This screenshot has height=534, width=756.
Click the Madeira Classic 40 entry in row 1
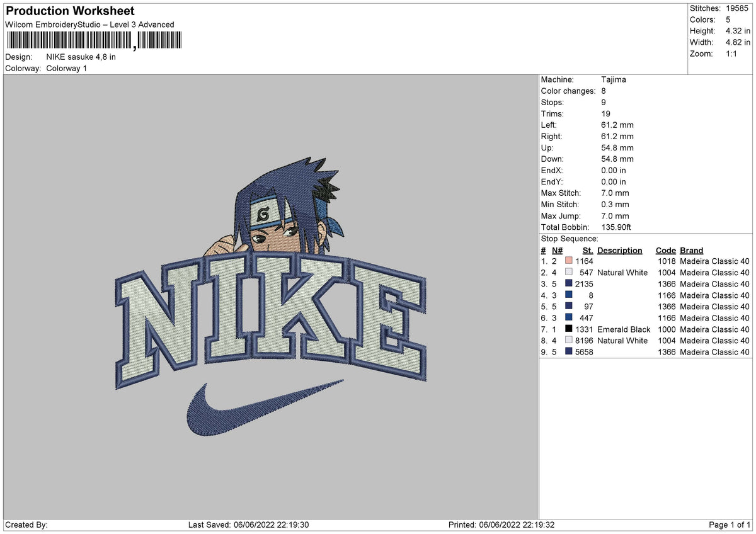point(714,261)
